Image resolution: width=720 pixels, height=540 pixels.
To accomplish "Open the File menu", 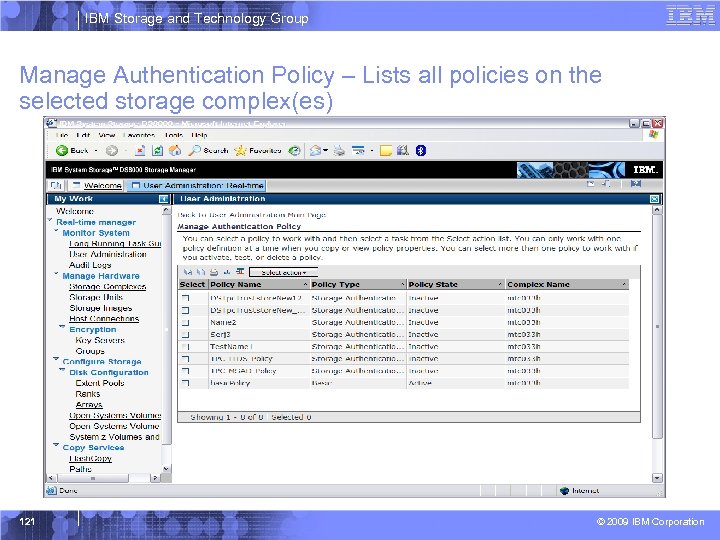I will 62,135.
